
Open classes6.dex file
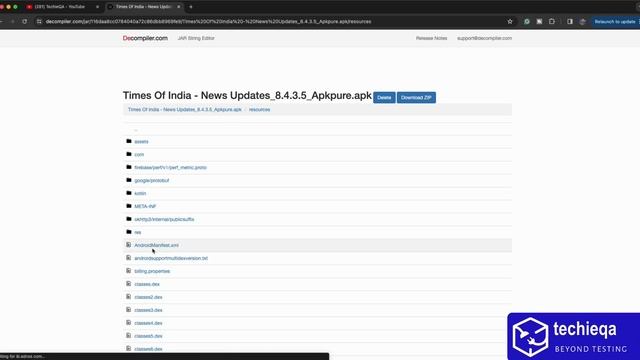[148, 349]
